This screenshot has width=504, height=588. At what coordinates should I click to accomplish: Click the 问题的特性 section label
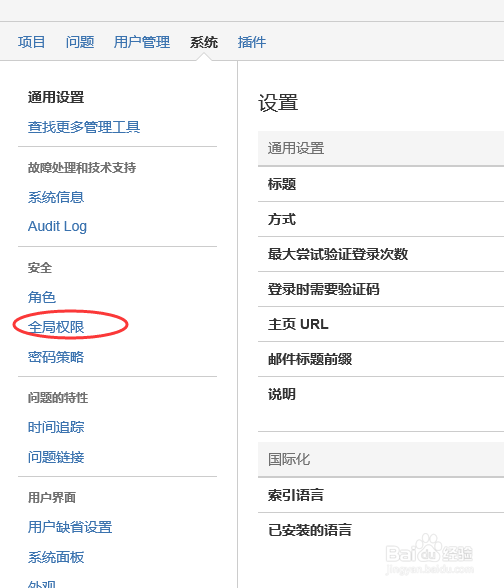(58, 398)
